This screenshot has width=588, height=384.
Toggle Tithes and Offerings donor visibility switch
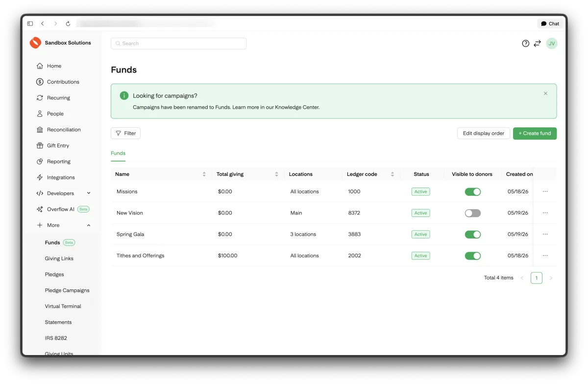coord(473,256)
